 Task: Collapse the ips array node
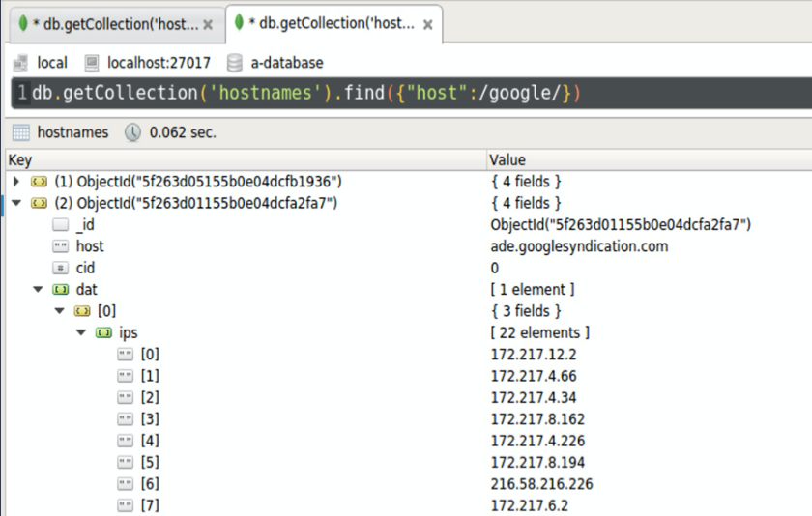pos(81,332)
